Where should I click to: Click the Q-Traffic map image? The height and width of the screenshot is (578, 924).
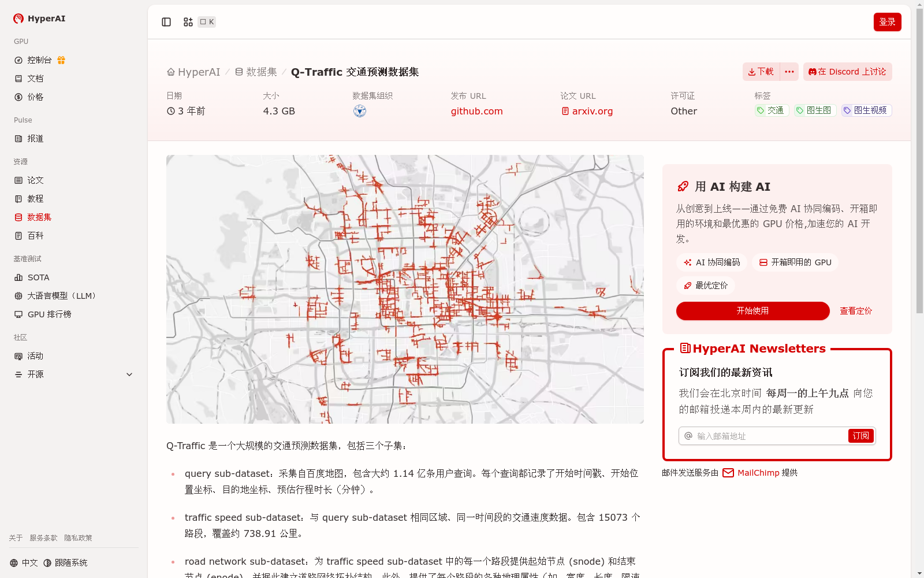click(405, 289)
